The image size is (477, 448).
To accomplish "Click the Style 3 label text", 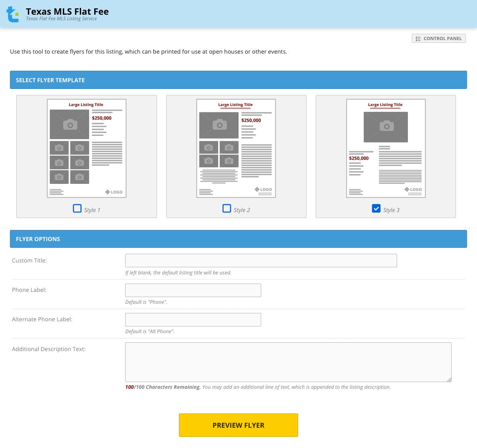I will [391, 210].
